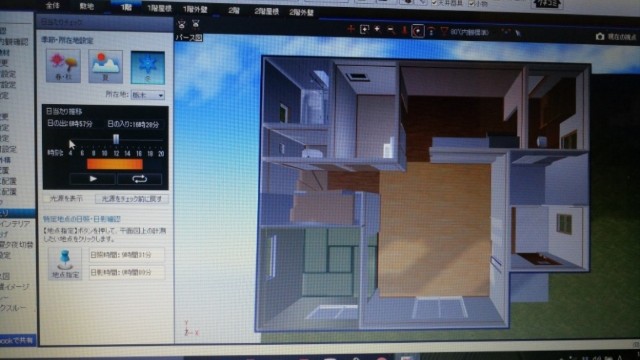Click the zoom out (−) magnifier icon
This screenshot has width=640, height=360.
tap(391, 30)
